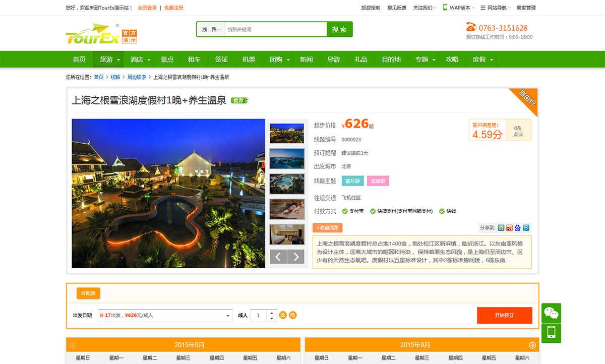Open the 首页 navigation item
Image resolution: width=605 pixels, height=364 pixels.
[79, 59]
